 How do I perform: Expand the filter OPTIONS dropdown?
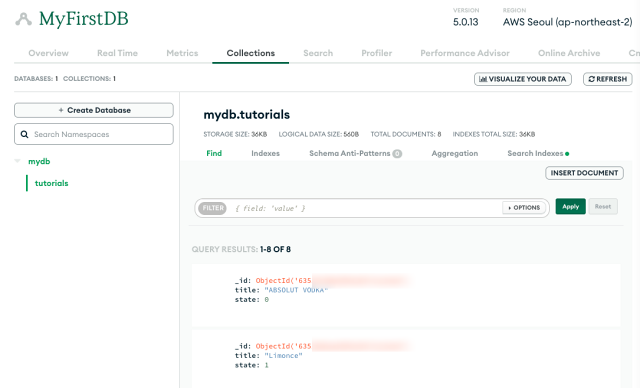[x=524, y=208]
